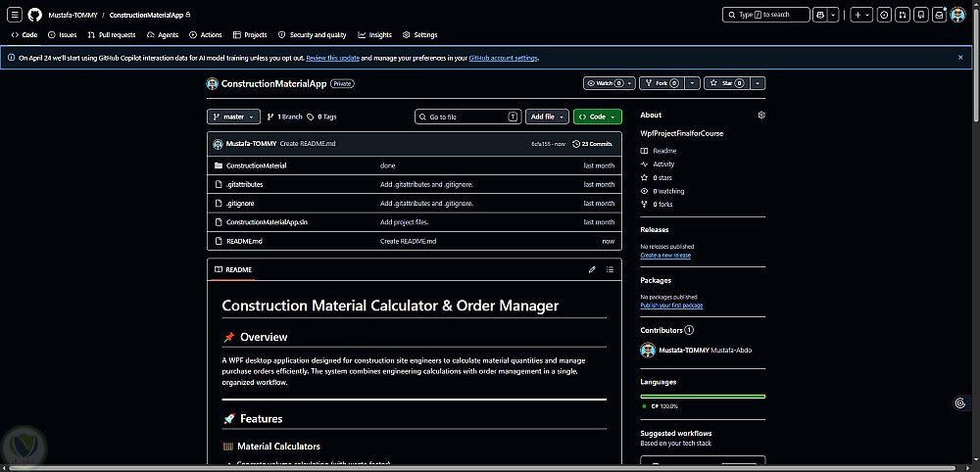
Task: Open the notifications inbox icon
Action: tap(939, 15)
